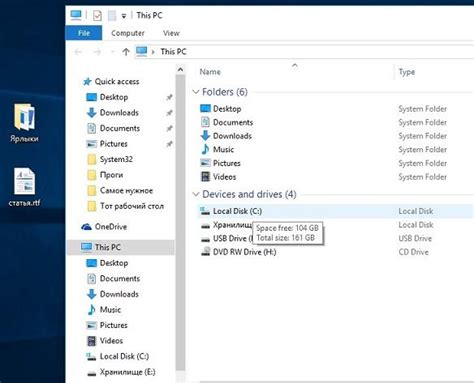Viewport: 474px width, 383px height.
Task: Select Quick access in the navigation pane
Action: coord(111,81)
